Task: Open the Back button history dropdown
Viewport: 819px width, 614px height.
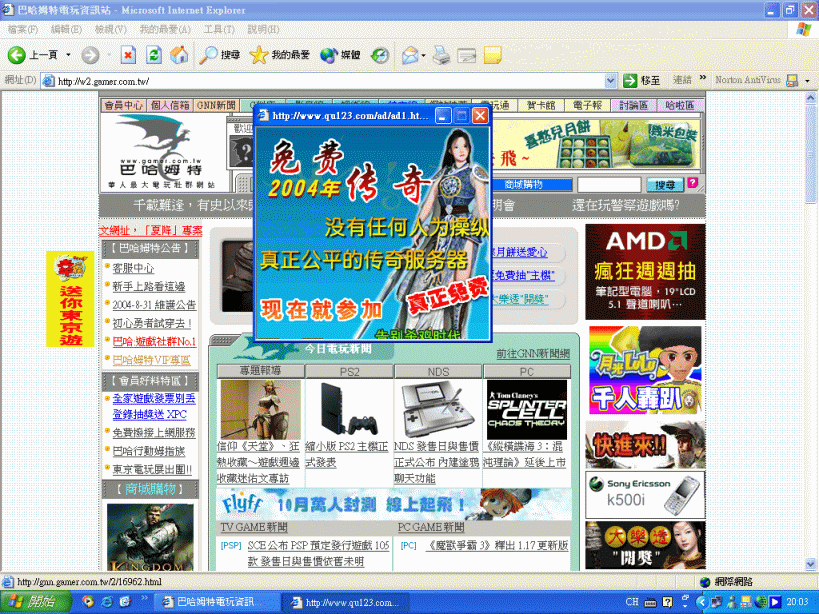Action: click(68, 55)
